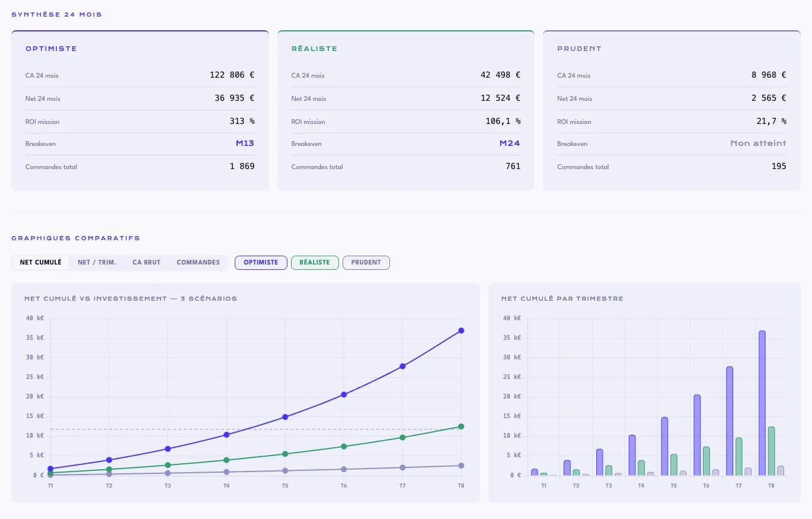The image size is (812, 519).
Task: Click the Prudent orders total 195
Action: tap(779, 167)
